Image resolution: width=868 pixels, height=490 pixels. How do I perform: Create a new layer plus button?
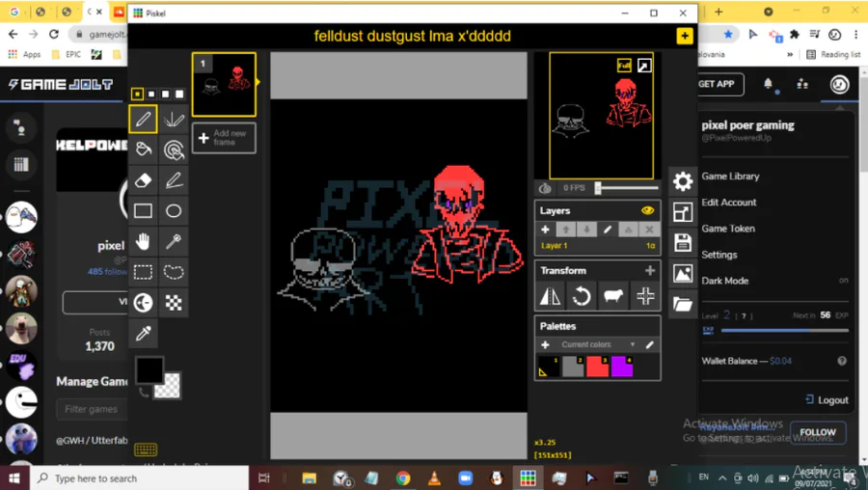coord(545,230)
